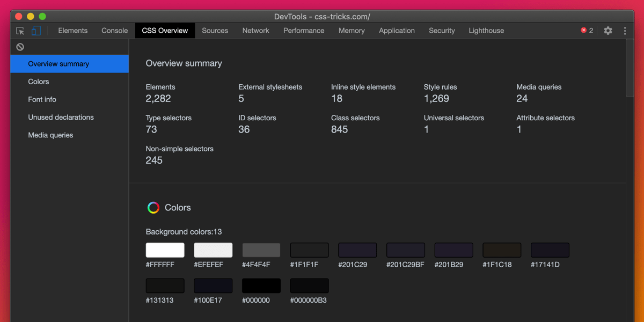Click the Colors color wheel icon
This screenshot has width=644, height=322.
pyautogui.click(x=153, y=208)
